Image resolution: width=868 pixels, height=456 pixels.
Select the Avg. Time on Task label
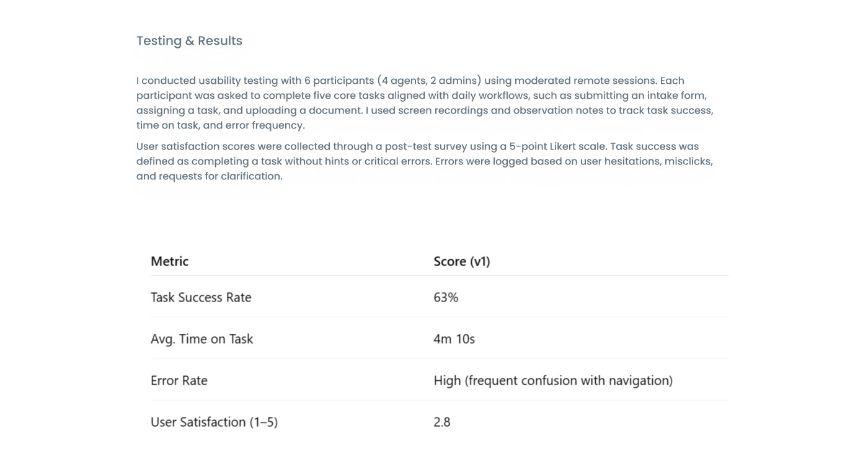201,339
